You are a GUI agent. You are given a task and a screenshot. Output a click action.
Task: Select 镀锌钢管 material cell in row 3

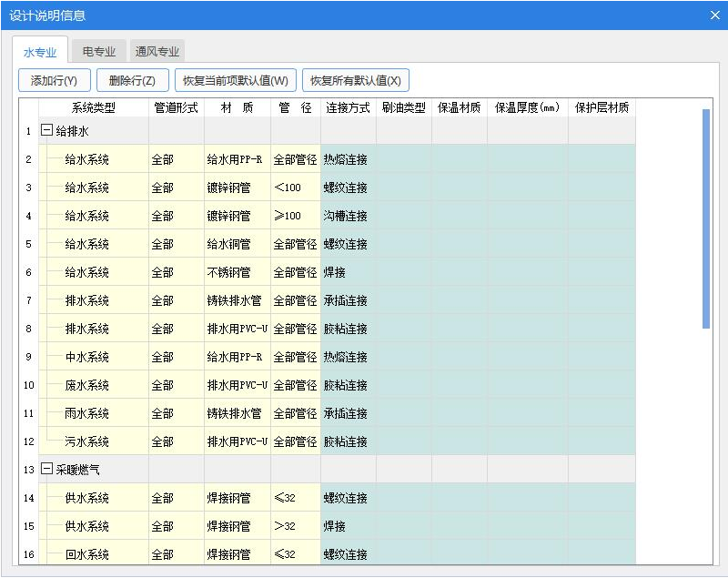237,188
